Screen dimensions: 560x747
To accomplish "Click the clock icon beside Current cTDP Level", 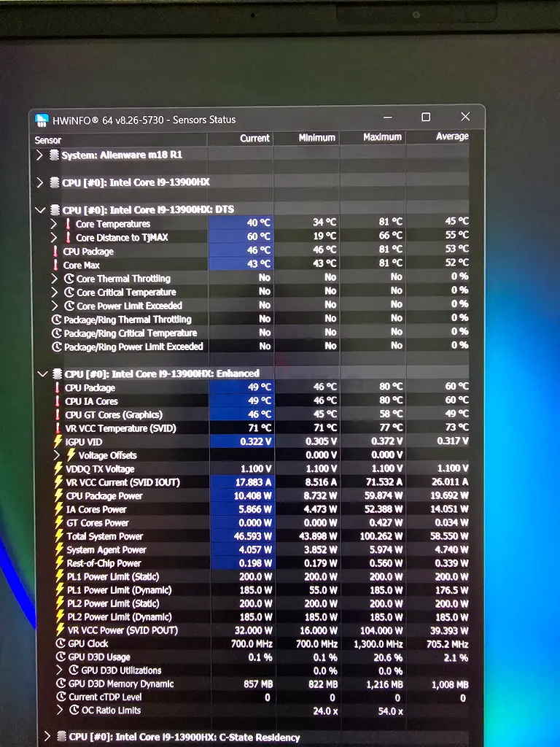I will click(61, 697).
